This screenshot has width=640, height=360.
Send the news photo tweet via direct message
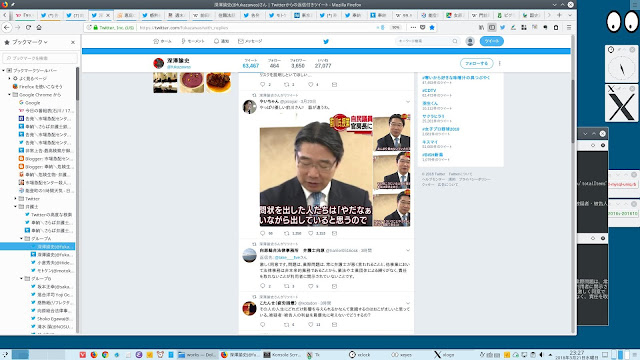[x=334, y=233]
